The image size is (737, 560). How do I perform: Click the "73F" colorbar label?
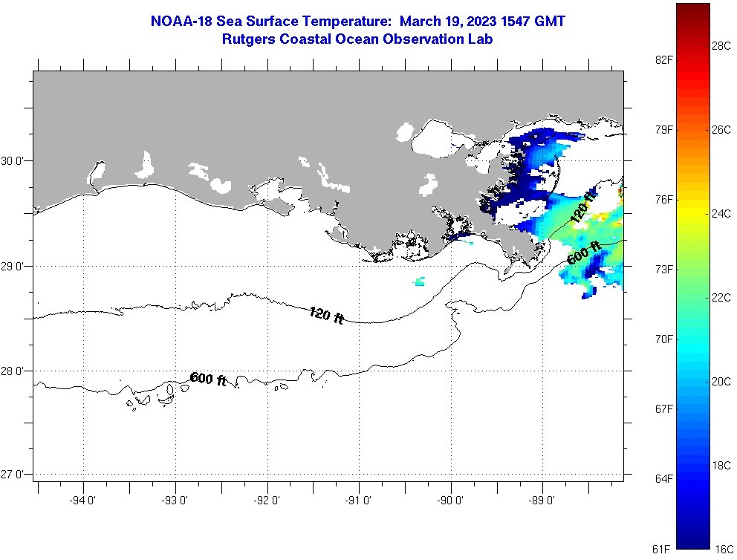(x=663, y=269)
